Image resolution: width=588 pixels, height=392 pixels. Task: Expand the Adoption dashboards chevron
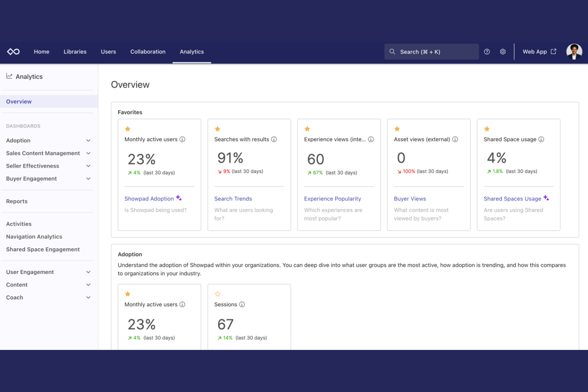(88, 141)
